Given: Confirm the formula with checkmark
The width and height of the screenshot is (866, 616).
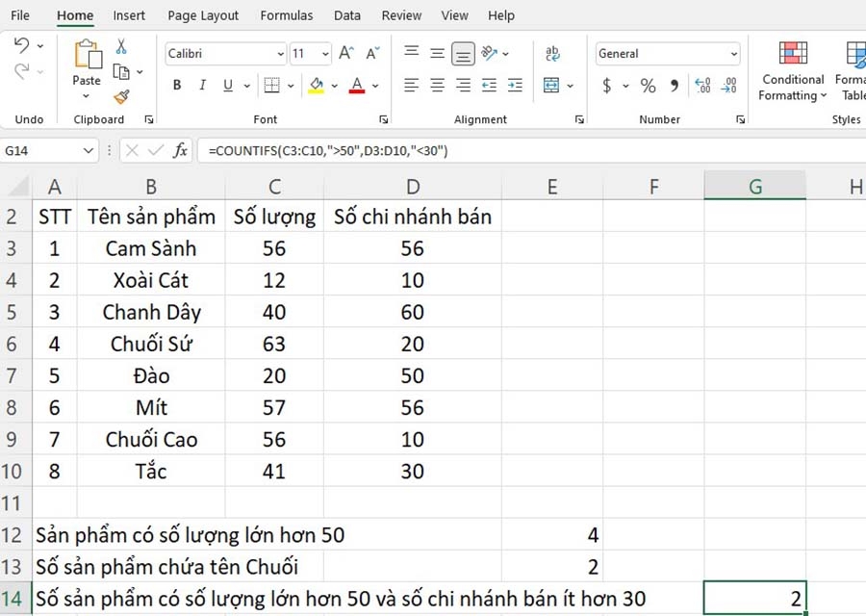Looking at the screenshot, I should tap(156, 150).
